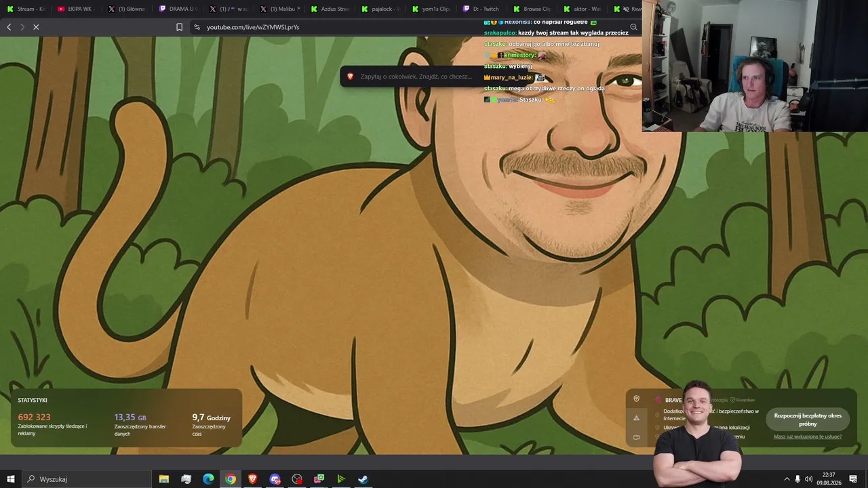Bookmark this page with the bookmark icon
The image size is (868, 488).
[179, 27]
